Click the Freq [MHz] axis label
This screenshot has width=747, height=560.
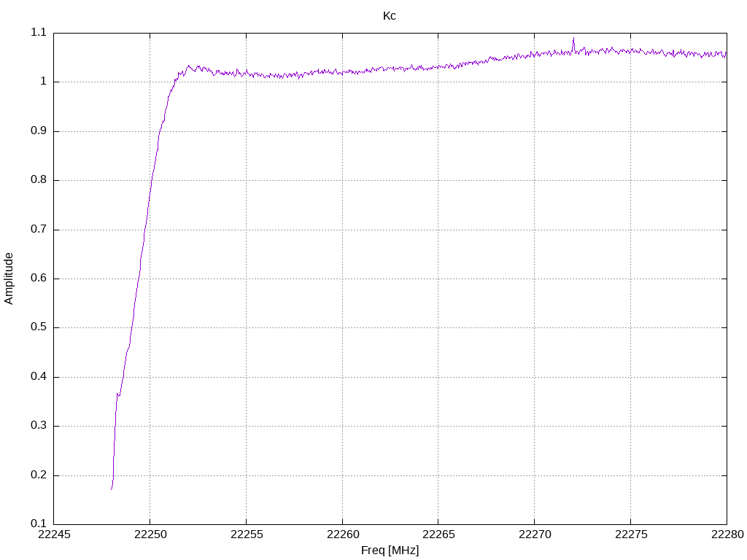[x=390, y=551]
